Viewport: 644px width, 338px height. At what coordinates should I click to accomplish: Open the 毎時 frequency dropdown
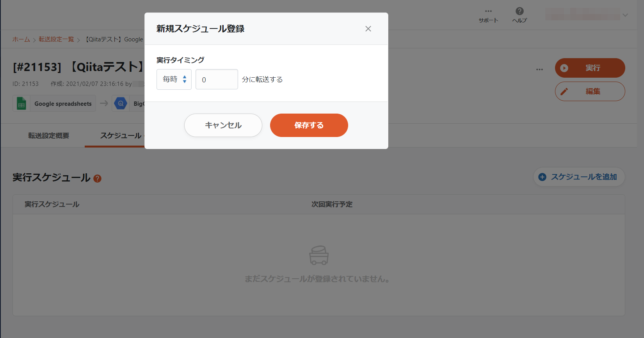(x=174, y=79)
